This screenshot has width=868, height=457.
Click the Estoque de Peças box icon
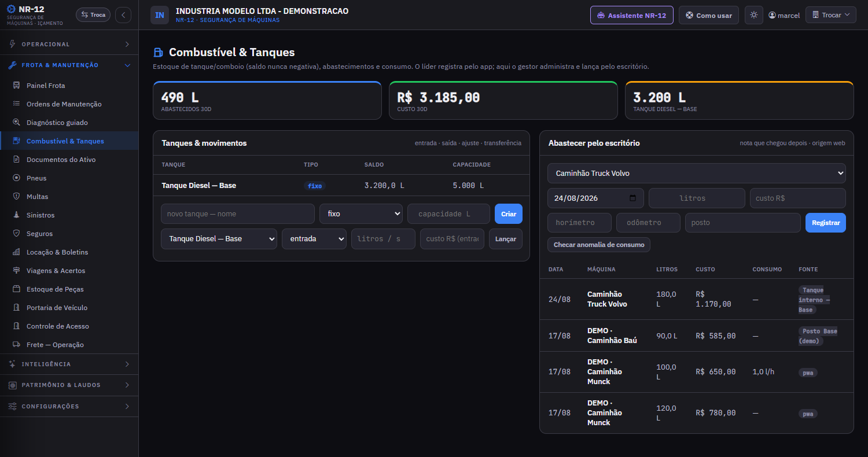pyautogui.click(x=16, y=289)
